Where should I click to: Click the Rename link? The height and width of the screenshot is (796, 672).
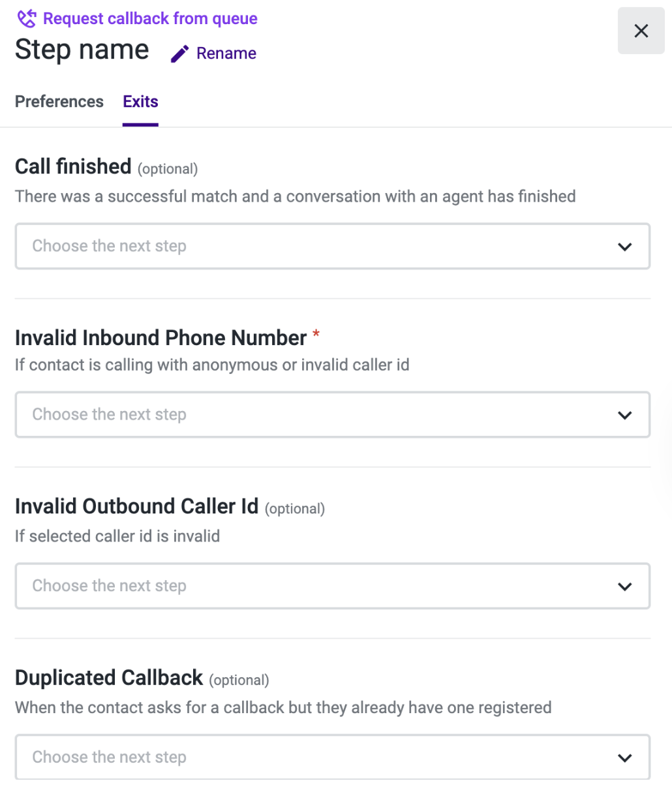226,54
